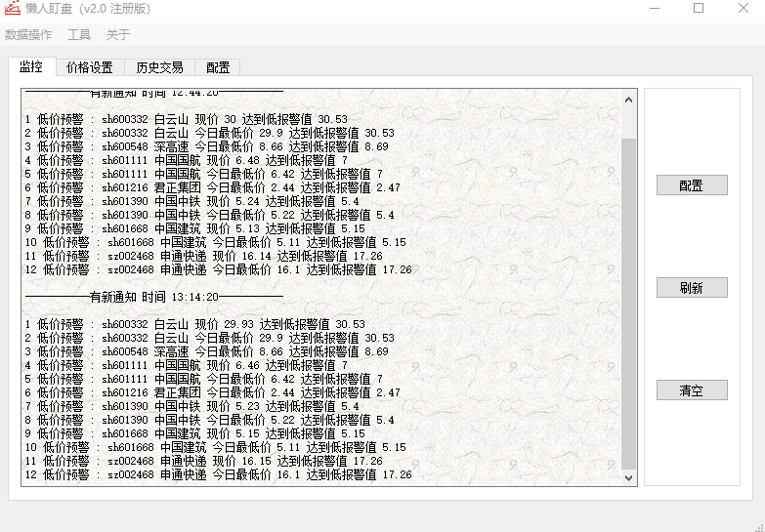This screenshot has width=765, height=532.
Task: Click the 申通快递 现价 16.14 alert line
Action: pyautogui.click(x=204, y=256)
